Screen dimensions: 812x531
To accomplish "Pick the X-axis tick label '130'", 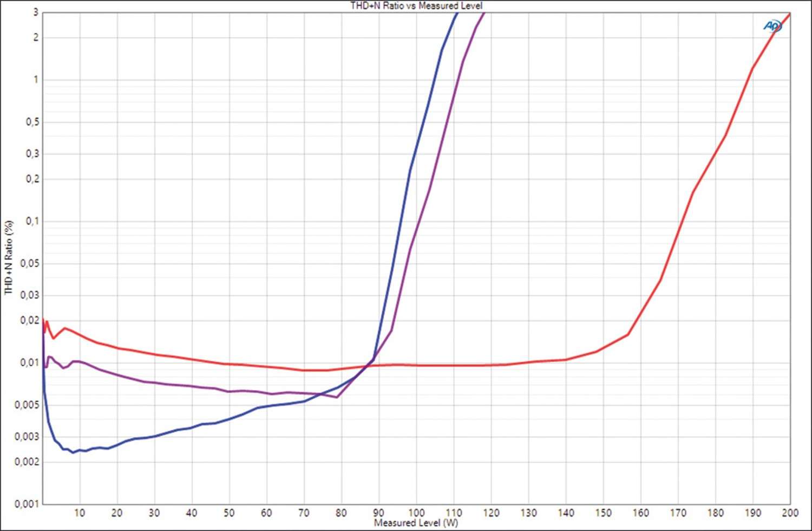I will pos(528,513).
